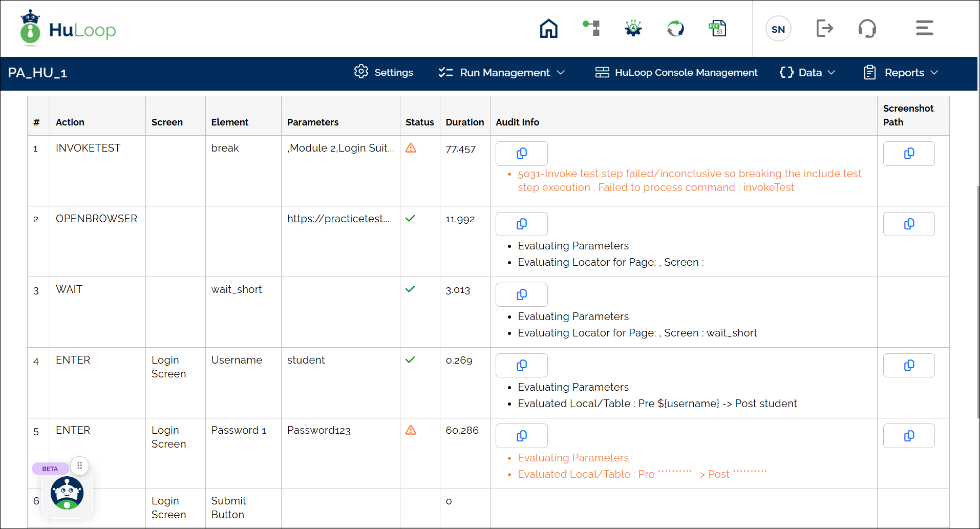
Task: Click the SN user avatar
Action: (x=778, y=29)
